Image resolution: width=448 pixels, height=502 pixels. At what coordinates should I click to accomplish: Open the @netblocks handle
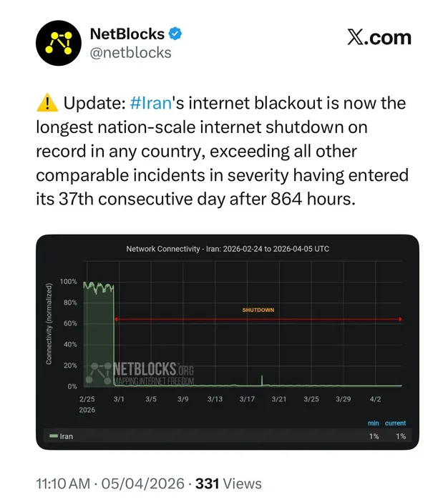pos(130,52)
